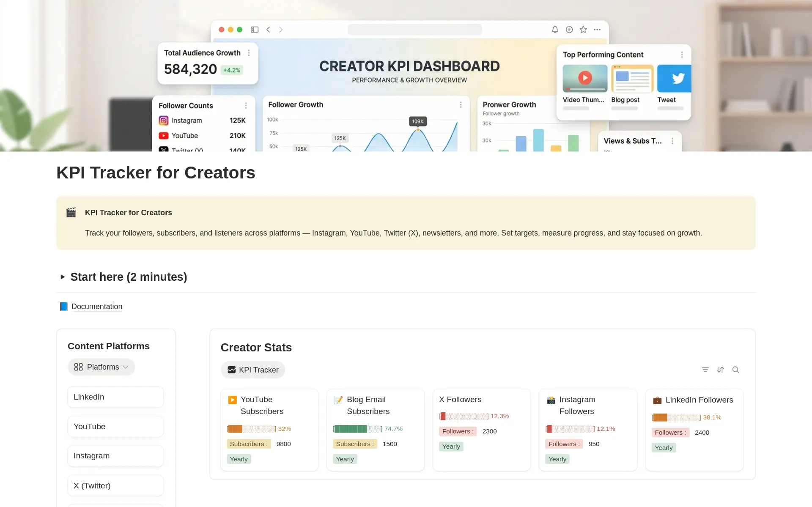
Task: Open the YouTube platform entry
Action: (115, 427)
